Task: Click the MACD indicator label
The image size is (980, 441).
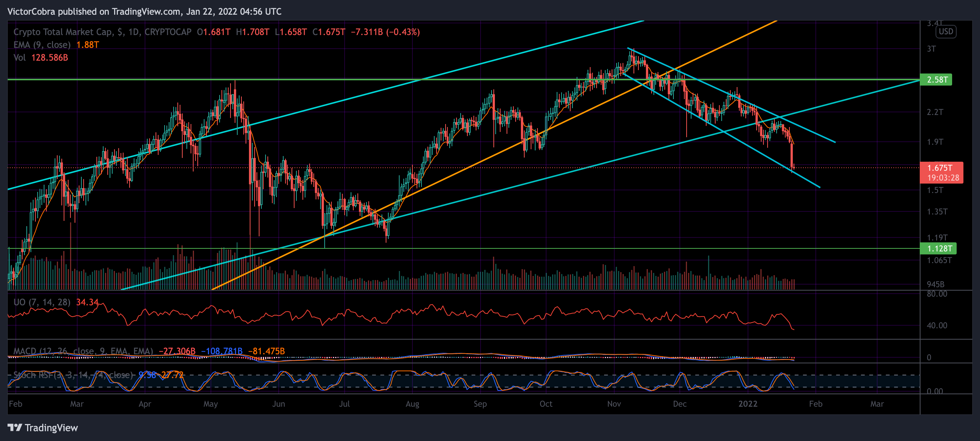Action: [83, 351]
